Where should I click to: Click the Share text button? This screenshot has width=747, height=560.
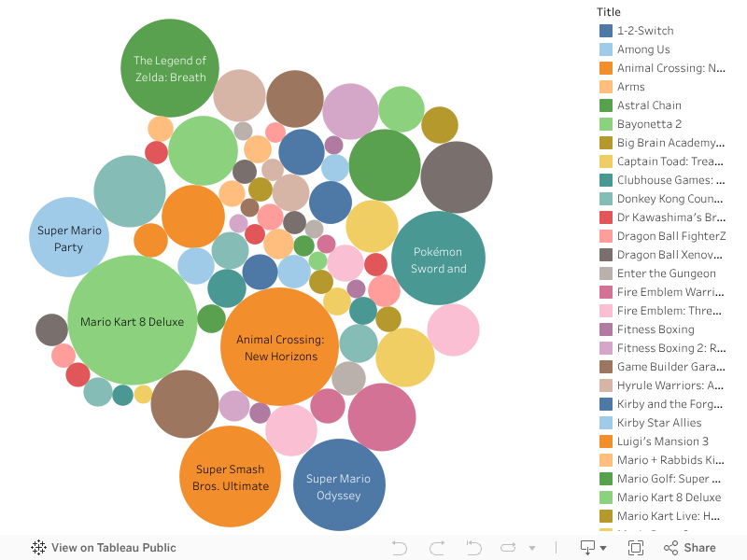point(699,548)
